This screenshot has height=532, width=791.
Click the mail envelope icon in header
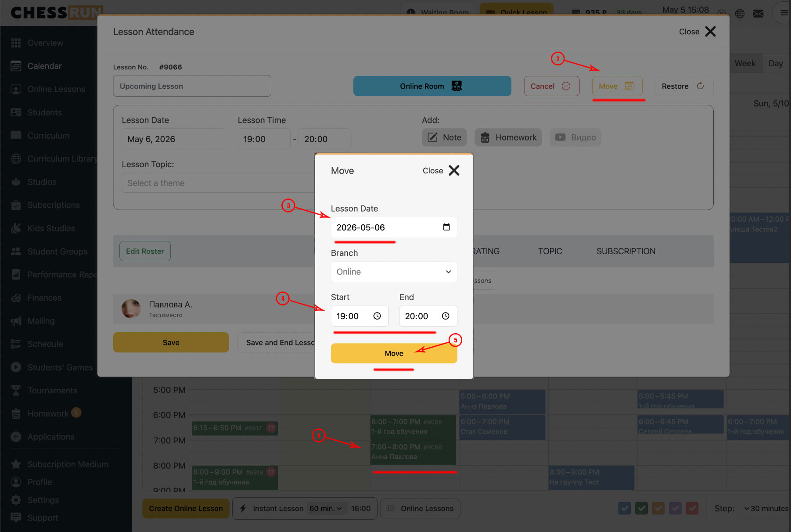pyautogui.click(x=758, y=14)
